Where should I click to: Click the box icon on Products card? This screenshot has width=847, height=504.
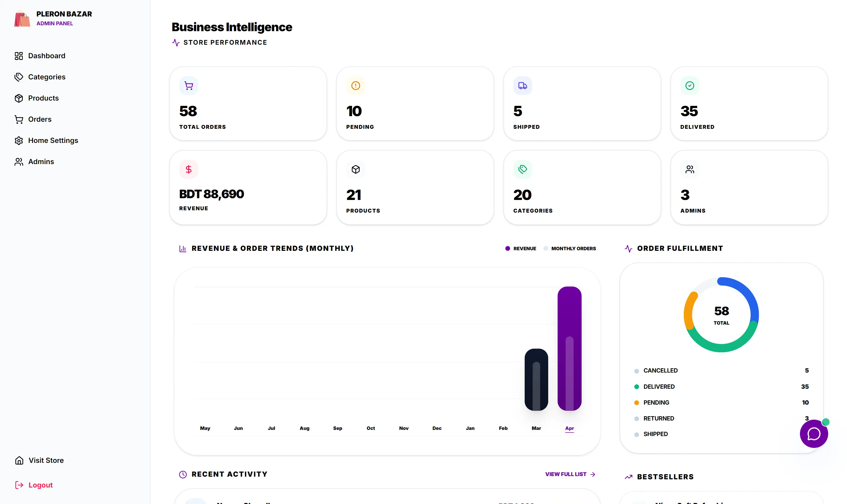tap(355, 169)
